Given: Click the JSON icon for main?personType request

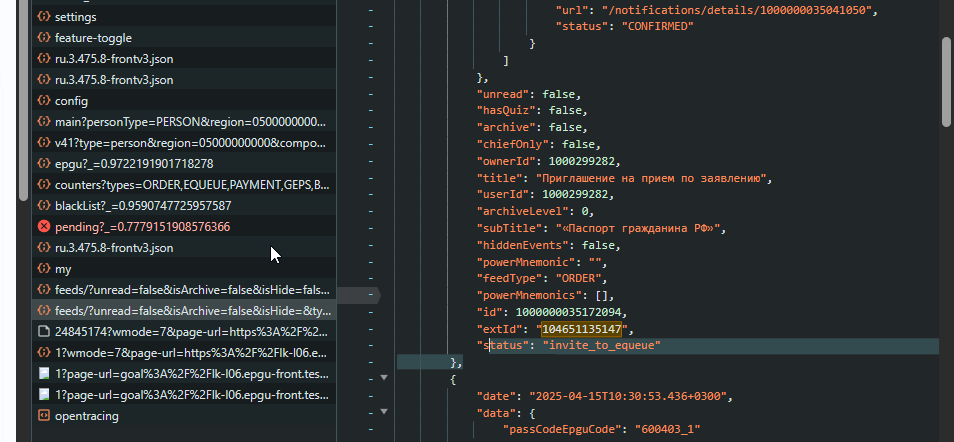Looking at the screenshot, I should tap(43, 122).
